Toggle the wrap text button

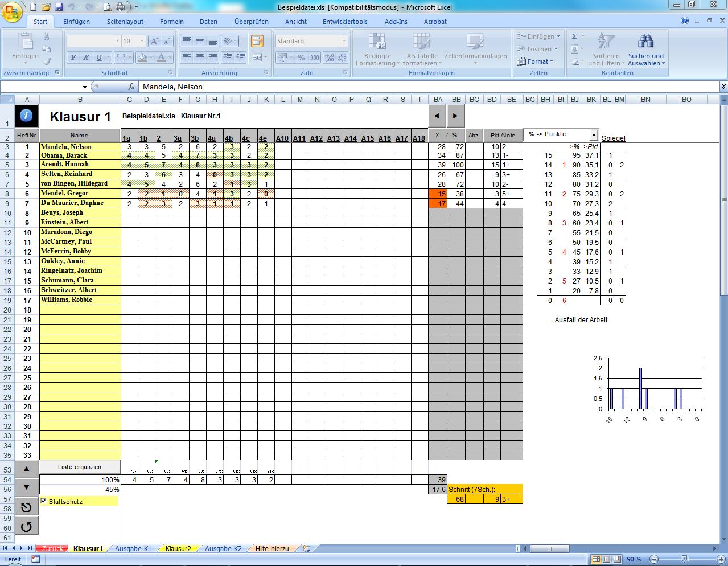(257, 41)
